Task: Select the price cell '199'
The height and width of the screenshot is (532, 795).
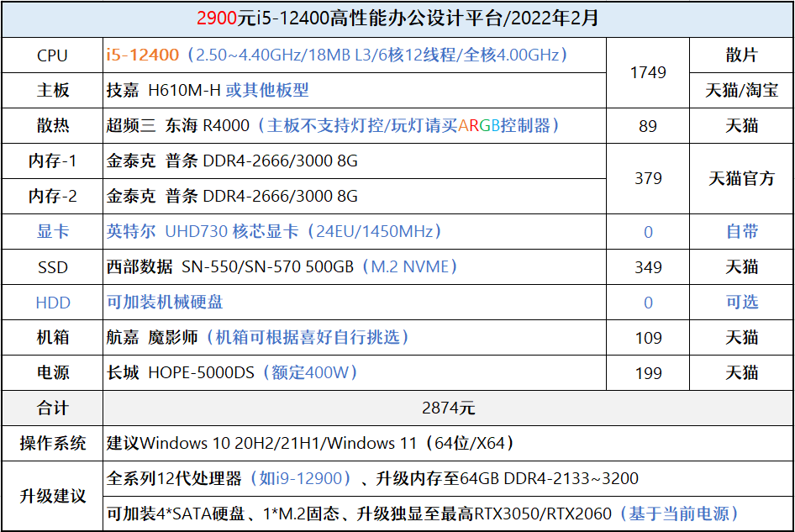Action: (648, 373)
